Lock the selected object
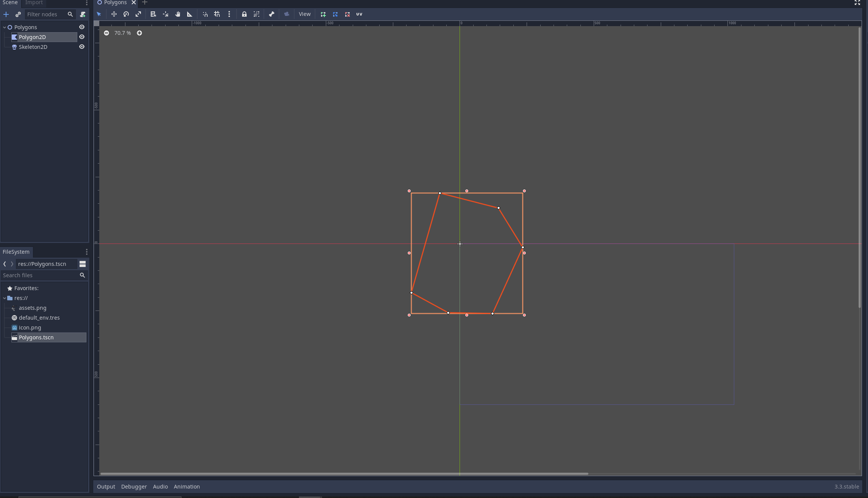The image size is (868, 498). point(244,14)
